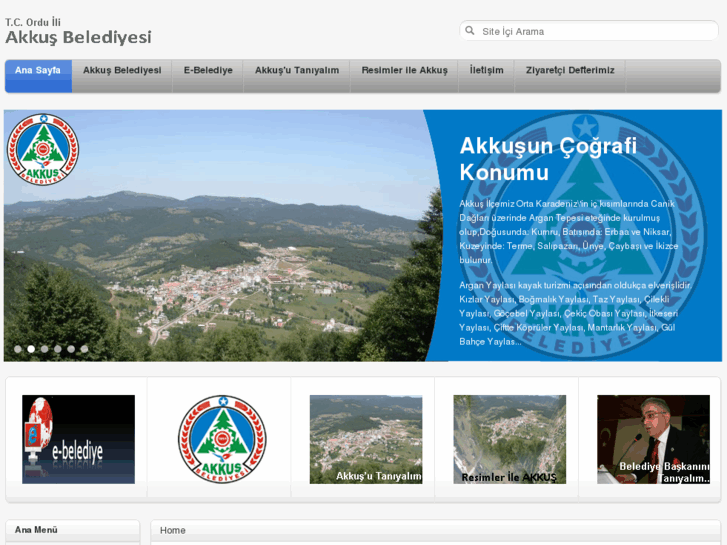Select the first slideshow dot
727x545 pixels.
[x=18, y=349]
